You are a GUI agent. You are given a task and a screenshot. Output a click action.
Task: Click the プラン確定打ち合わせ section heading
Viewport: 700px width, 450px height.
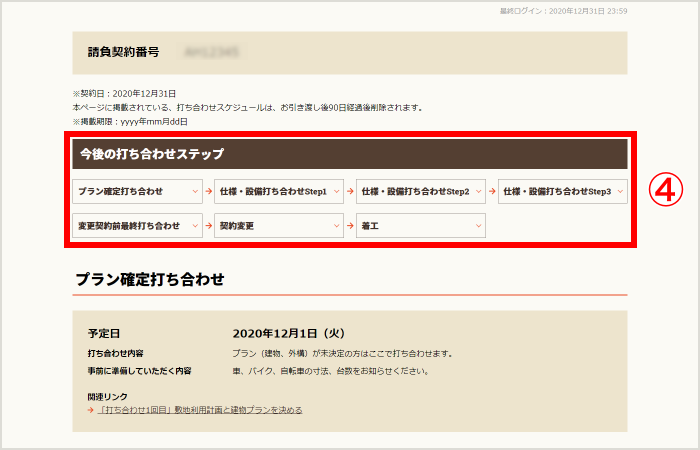click(x=150, y=279)
